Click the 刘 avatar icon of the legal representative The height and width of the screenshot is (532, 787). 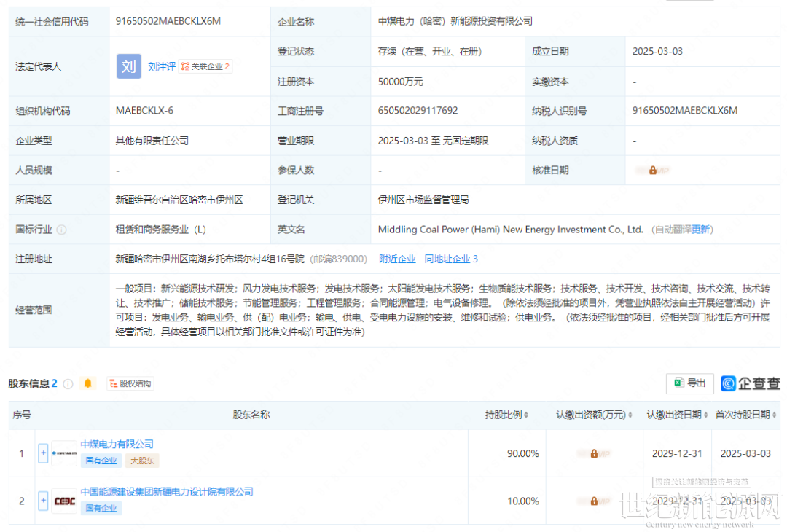click(x=128, y=66)
